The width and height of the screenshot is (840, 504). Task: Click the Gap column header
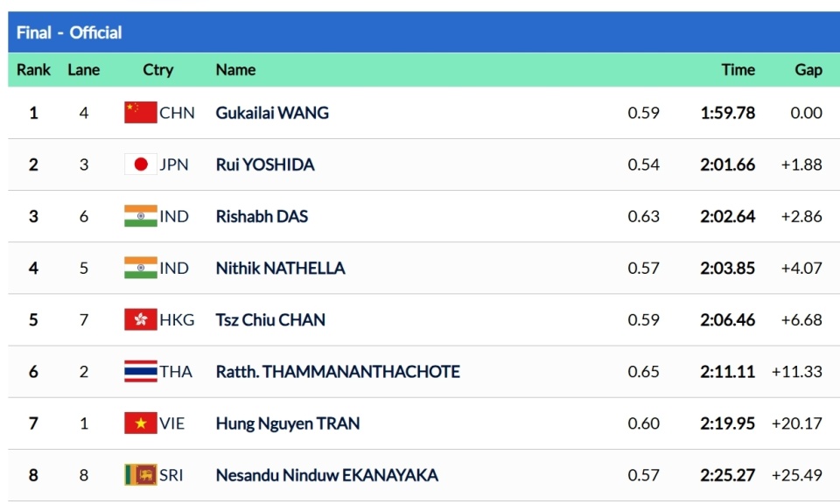[x=808, y=70]
